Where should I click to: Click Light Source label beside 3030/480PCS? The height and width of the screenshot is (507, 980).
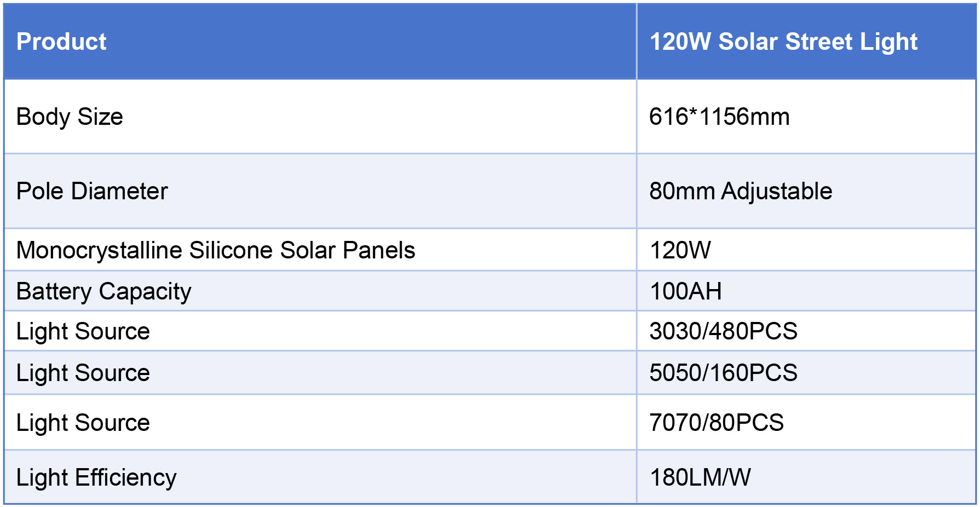(x=83, y=331)
